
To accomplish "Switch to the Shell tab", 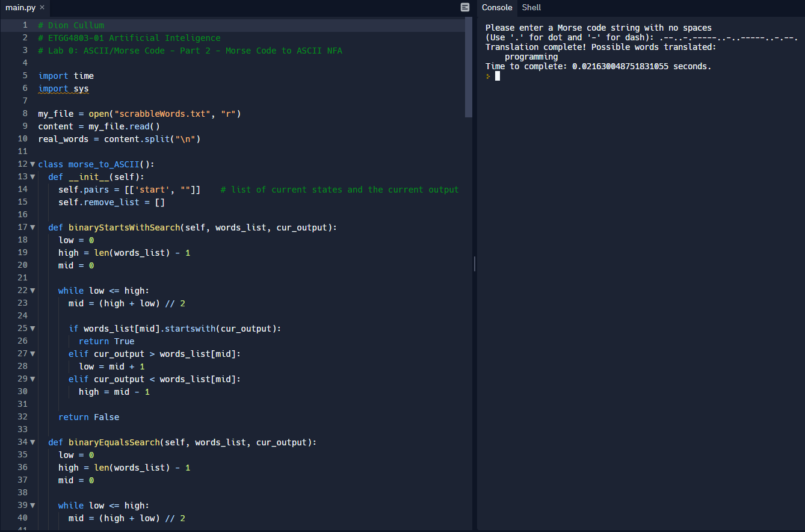I will (531, 7).
